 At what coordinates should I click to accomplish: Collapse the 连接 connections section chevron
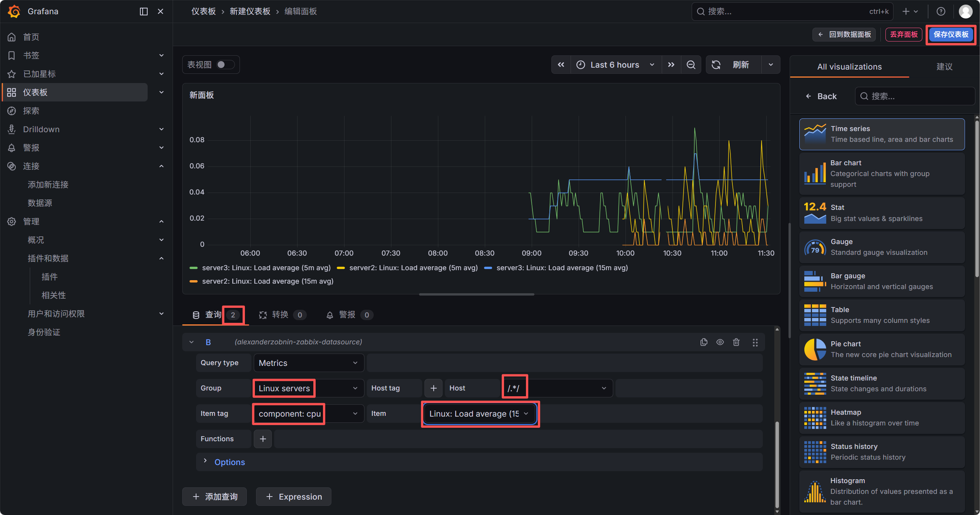161,166
